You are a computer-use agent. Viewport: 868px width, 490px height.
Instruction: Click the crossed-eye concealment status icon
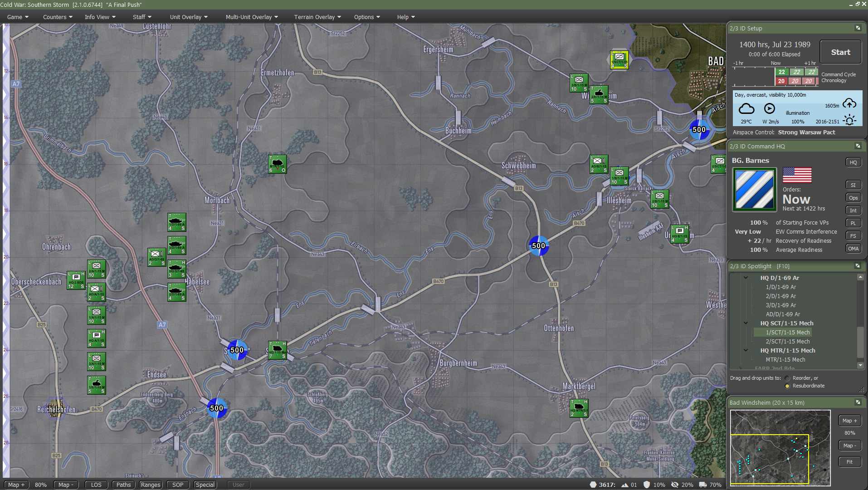click(675, 485)
